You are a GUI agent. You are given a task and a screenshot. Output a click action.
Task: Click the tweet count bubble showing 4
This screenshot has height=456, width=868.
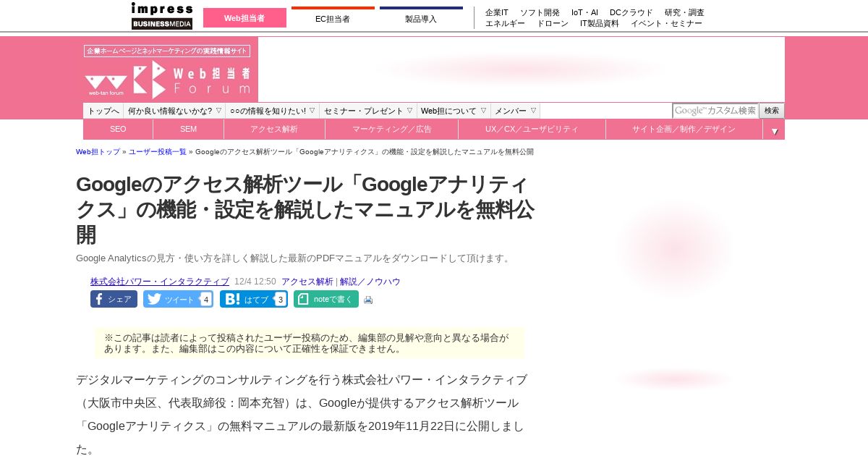(x=206, y=299)
